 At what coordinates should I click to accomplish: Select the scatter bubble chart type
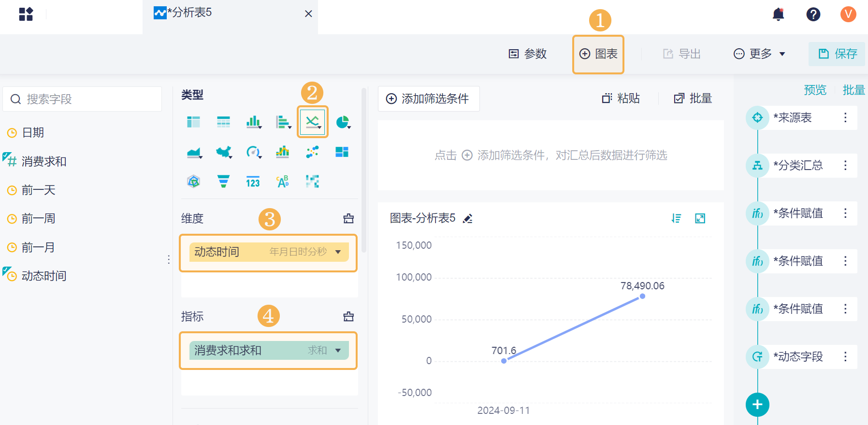click(x=312, y=152)
